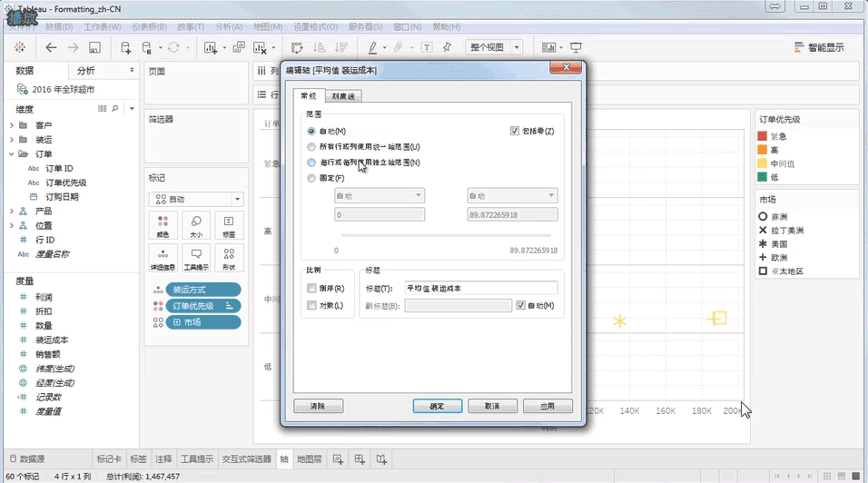Viewport: 868px width, 483px height.
Task: Open the 整个视图 fit dropdown
Action: [x=494, y=47]
